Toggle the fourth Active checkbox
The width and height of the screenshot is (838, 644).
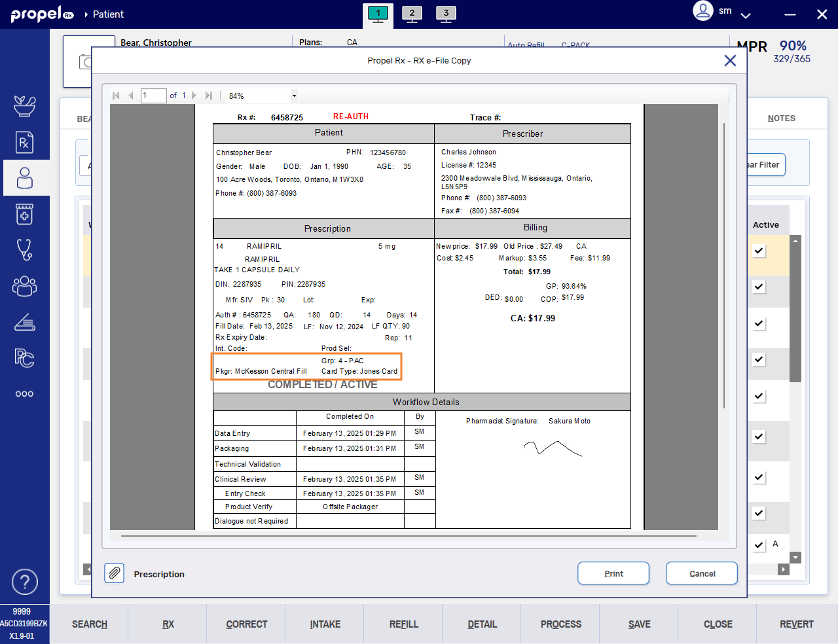(x=759, y=359)
